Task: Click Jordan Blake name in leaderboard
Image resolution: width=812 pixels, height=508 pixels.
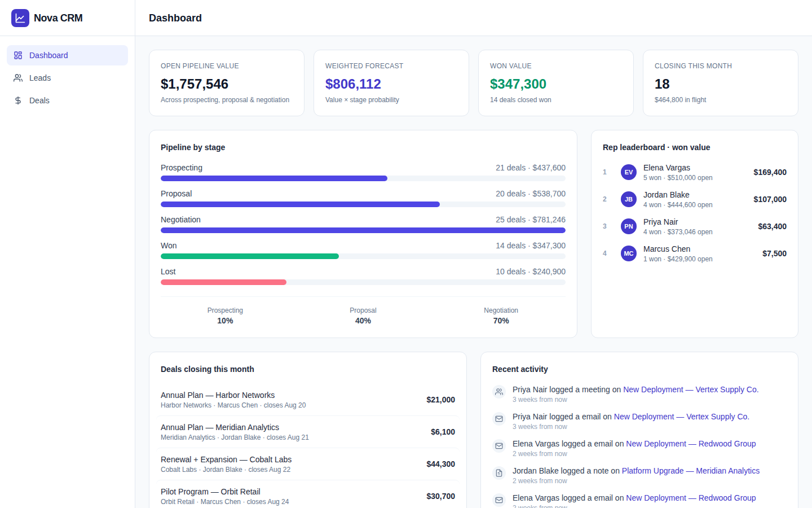Action: 667,195
